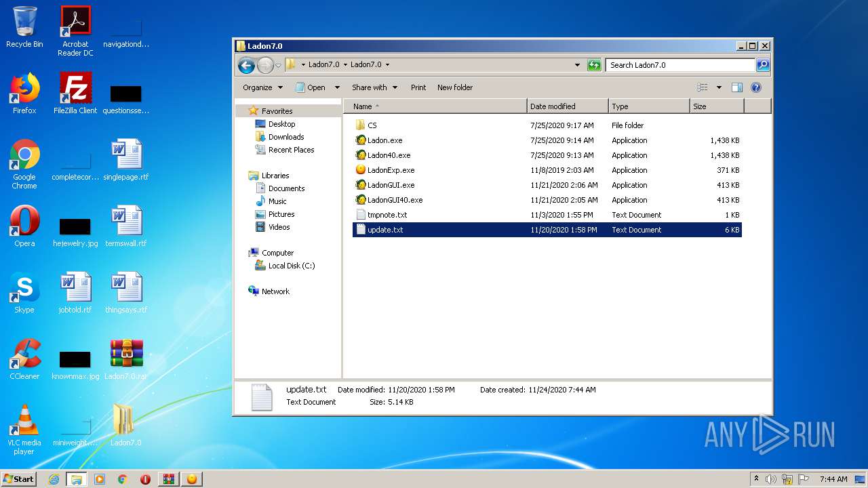Open Explorer help button
The height and width of the screenshot is (488, 868).
tap(756, 87)
